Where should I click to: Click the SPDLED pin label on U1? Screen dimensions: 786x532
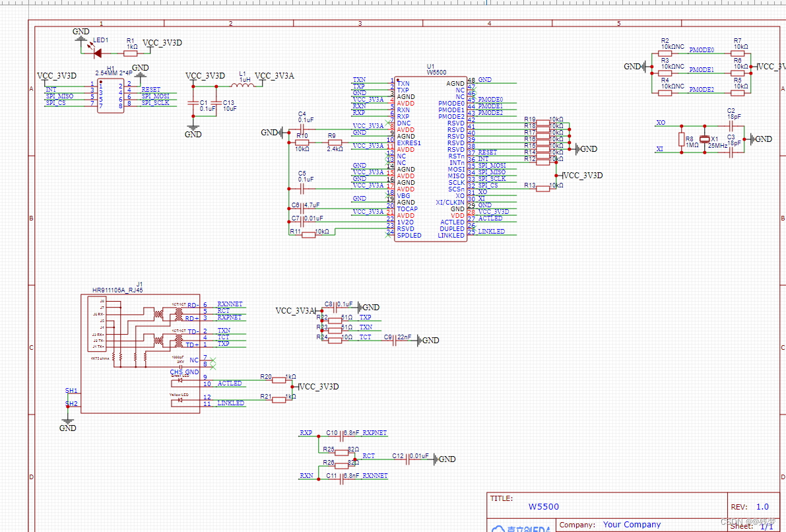click(409, 235)
